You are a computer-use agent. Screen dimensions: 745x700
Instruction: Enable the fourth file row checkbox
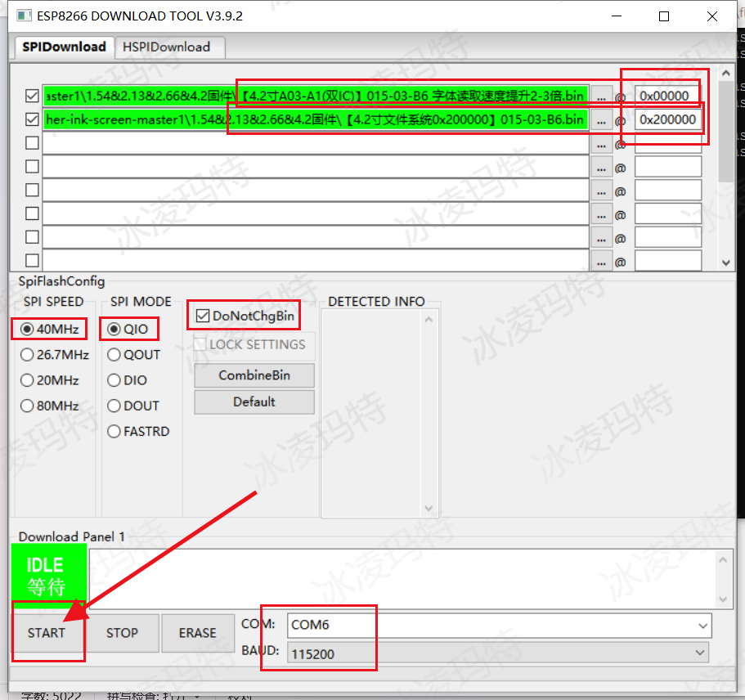pyautogui.click(x=32, y=166)
